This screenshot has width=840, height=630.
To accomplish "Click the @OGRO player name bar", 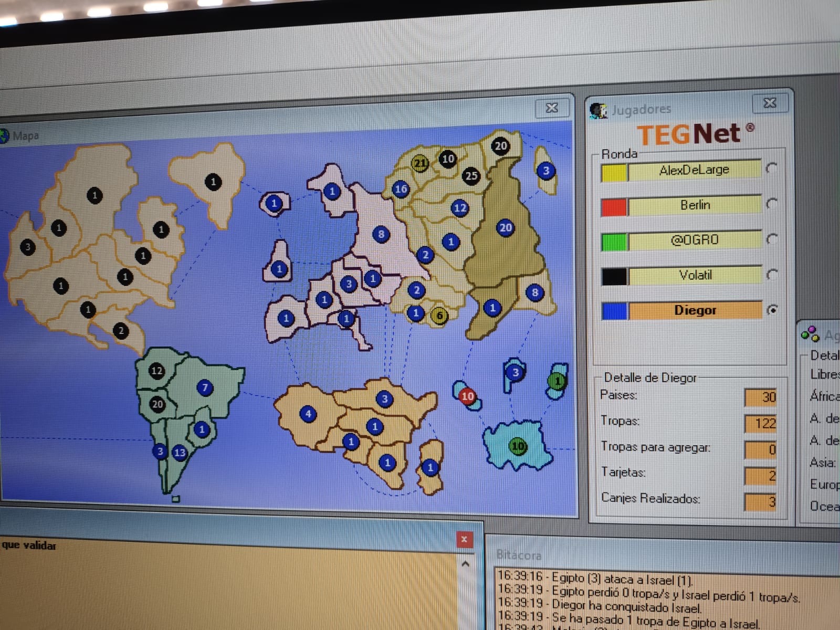I will (695, 240).
